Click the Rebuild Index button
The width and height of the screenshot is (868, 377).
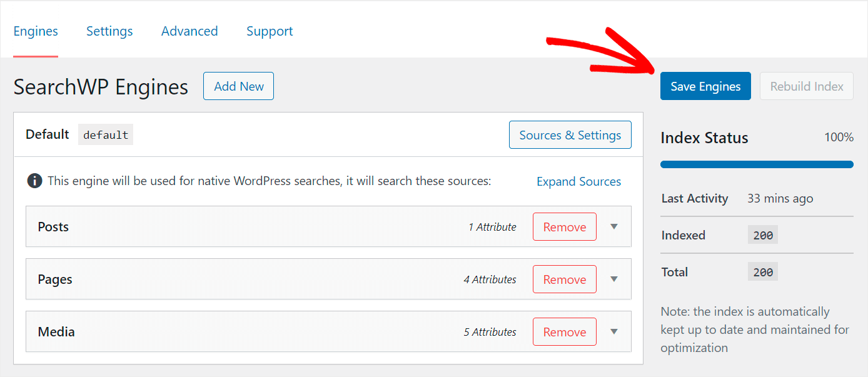click(807, 86)
